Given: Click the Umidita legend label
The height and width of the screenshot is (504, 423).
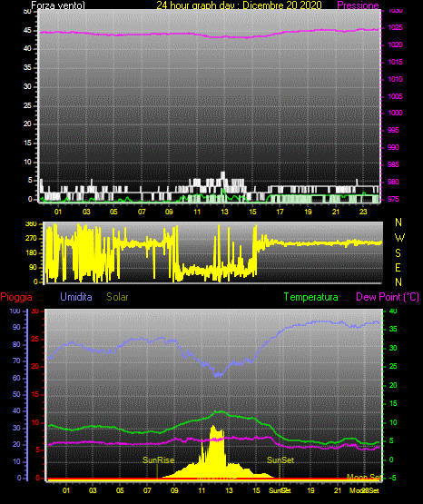Looking at the screenshot, I should click(76, 297).
